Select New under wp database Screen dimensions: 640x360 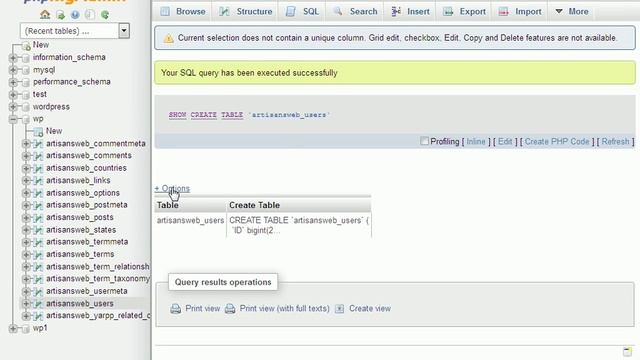point(54,131)
